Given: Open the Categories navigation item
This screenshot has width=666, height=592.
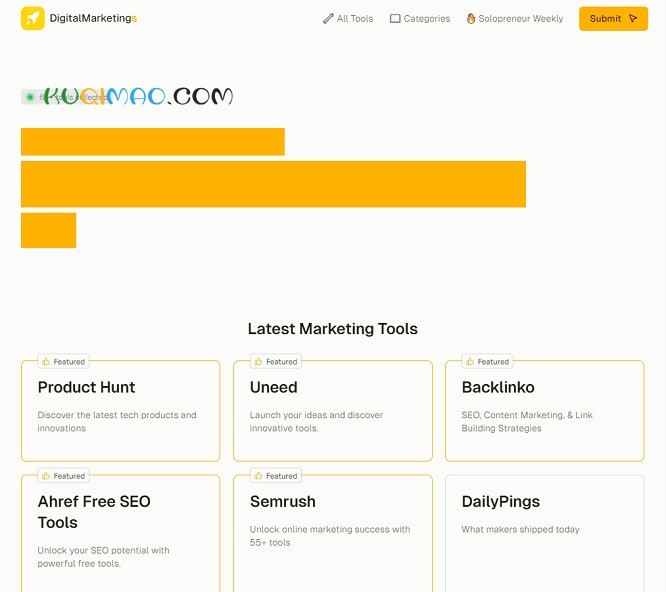Looking at the screenshot, I should (420, 19).
